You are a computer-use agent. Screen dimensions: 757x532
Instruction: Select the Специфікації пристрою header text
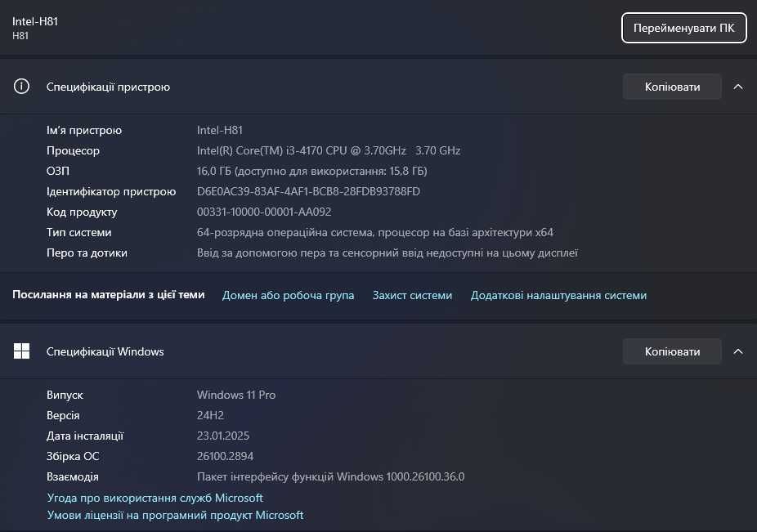(108, 87)
